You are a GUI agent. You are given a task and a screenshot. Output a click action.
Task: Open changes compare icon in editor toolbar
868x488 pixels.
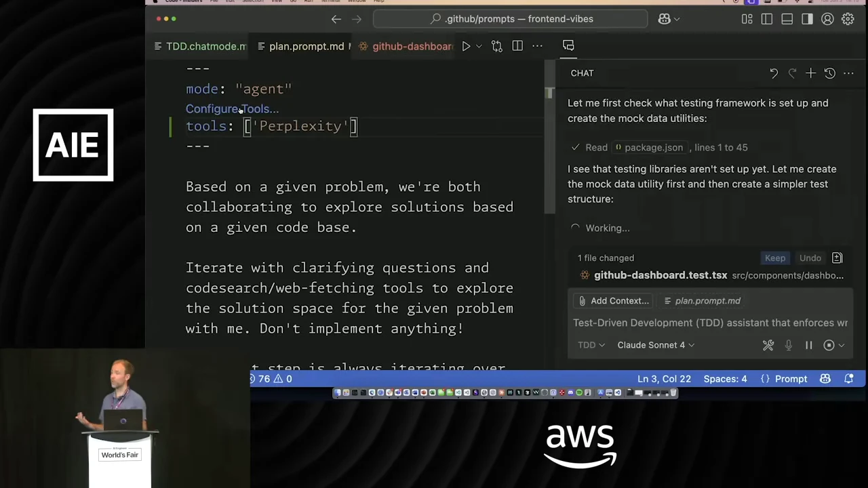(x=497, y=46)
